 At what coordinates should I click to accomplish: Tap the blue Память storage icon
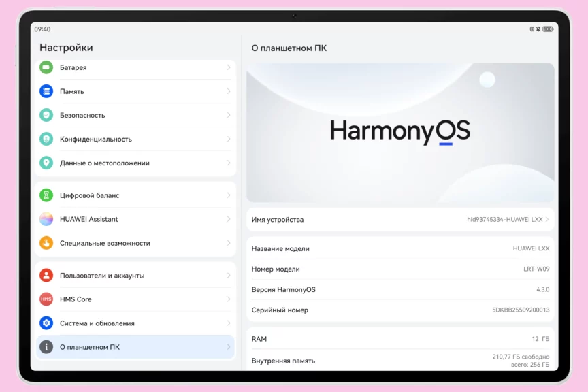[x=46, y=91]
